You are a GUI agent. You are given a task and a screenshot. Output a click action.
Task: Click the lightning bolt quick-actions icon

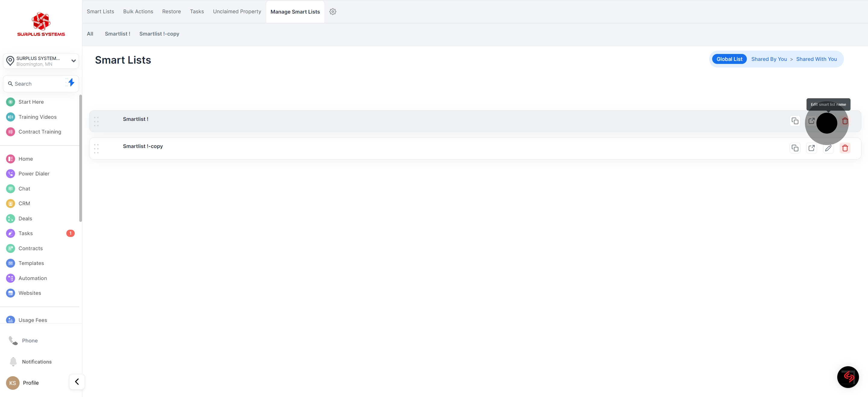(x=71, y=83)
